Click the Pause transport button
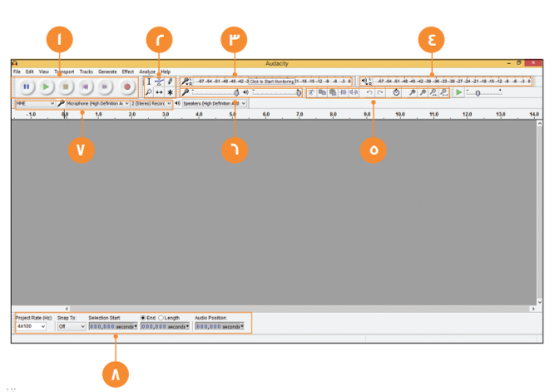The image size is (555, 392). pyautogui.click(x=26, y=87)
